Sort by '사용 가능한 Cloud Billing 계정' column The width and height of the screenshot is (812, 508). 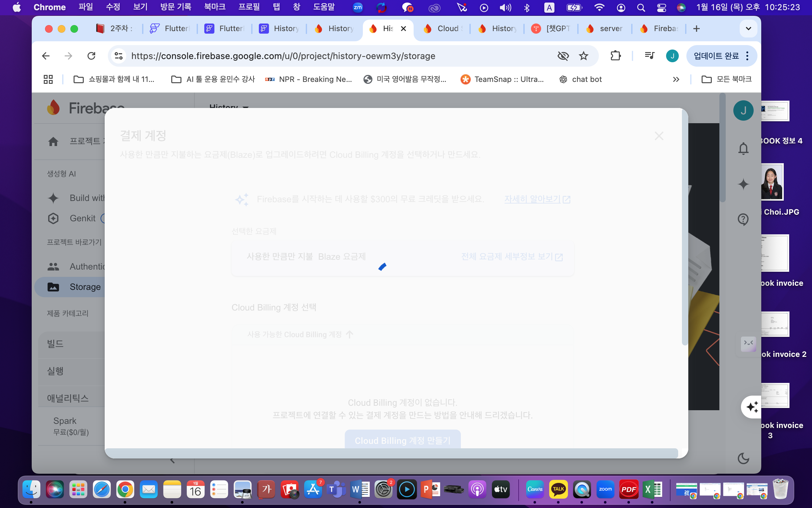click(300, 334)
